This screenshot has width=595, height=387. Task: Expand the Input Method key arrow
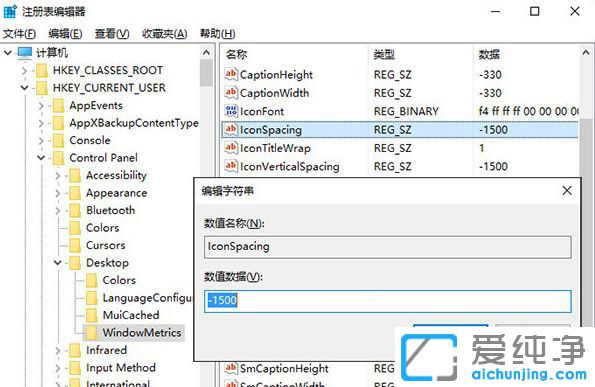tap(58, 368)
